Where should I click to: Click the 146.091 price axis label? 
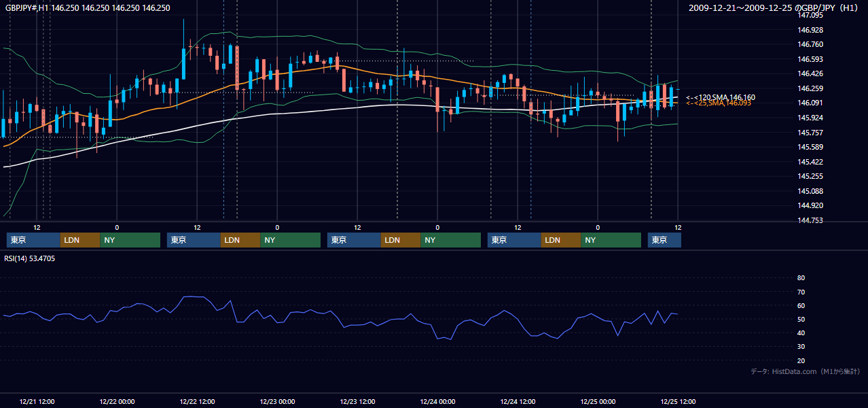[810, 103]
